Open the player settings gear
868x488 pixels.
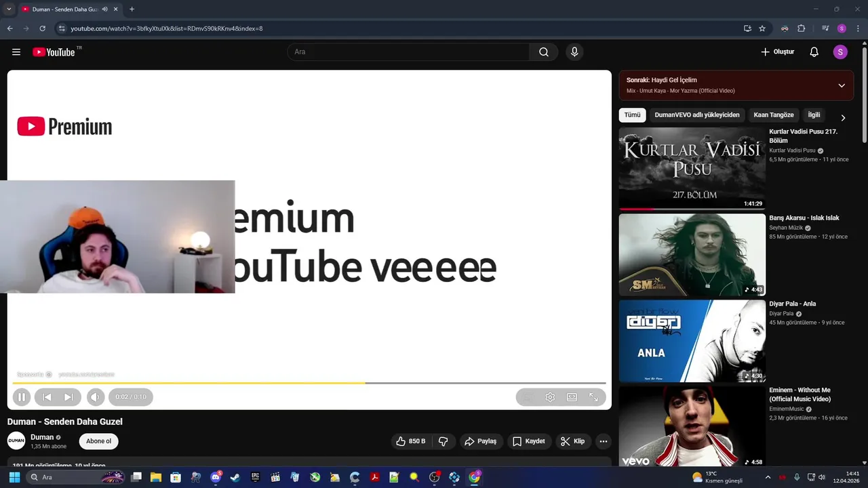[x=550, y=397]
